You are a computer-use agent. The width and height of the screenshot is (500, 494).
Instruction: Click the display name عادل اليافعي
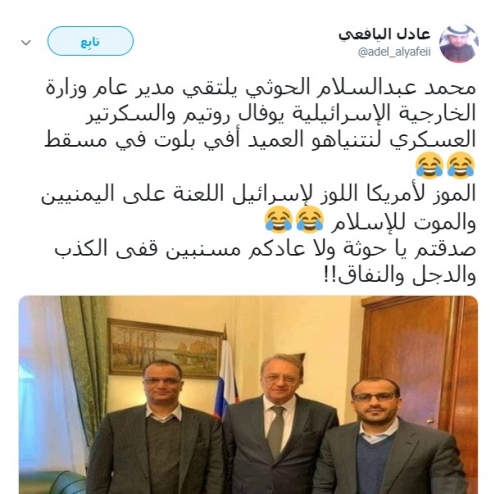385,35
